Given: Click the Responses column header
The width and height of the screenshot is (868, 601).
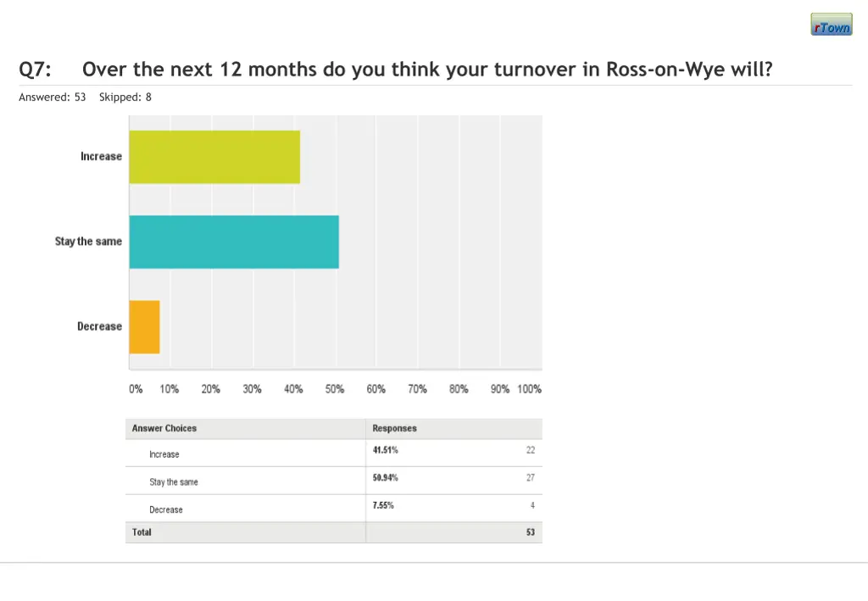Looking at the screenshot, I should [x=394, y=429].
